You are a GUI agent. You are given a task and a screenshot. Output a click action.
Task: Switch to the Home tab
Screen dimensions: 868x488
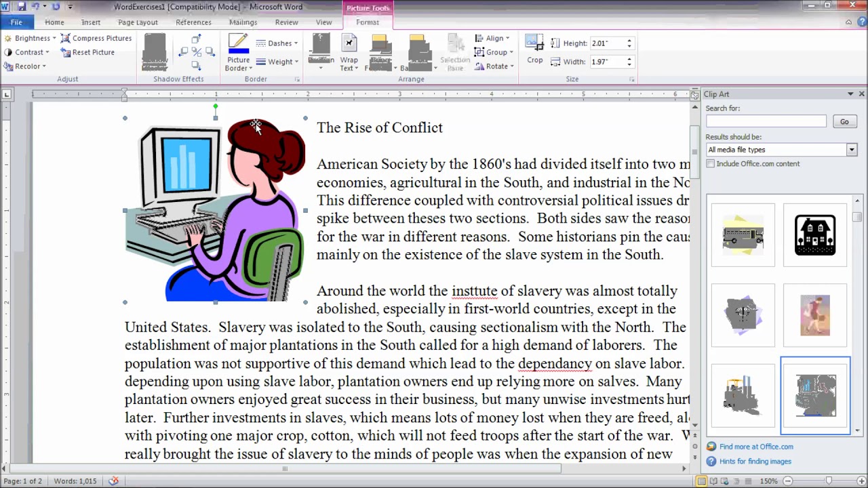tap(54, 22)
